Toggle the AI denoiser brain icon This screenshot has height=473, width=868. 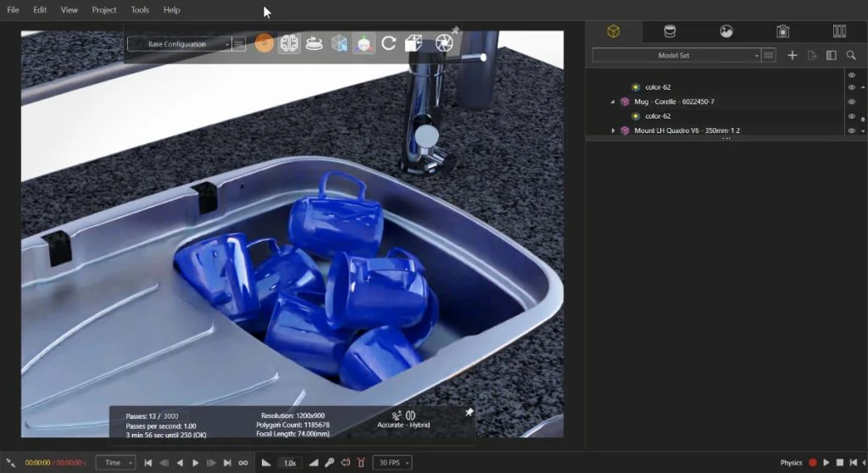[x=289, y=43]
